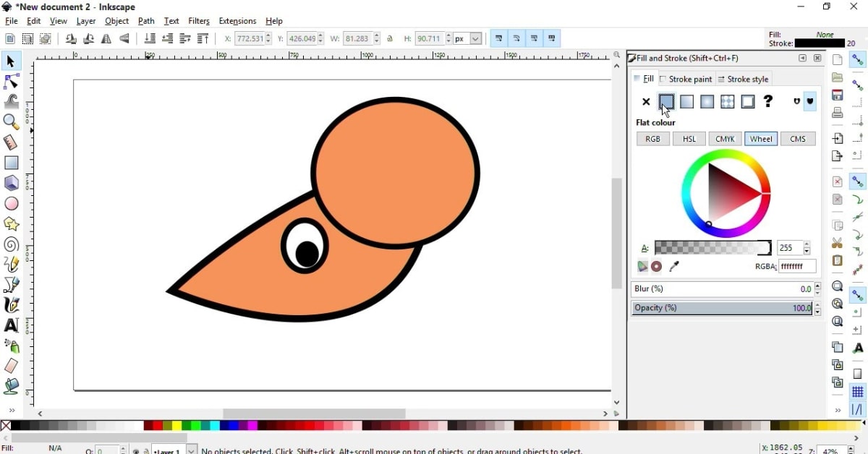Click Select all objects icon

pos(10,39)
